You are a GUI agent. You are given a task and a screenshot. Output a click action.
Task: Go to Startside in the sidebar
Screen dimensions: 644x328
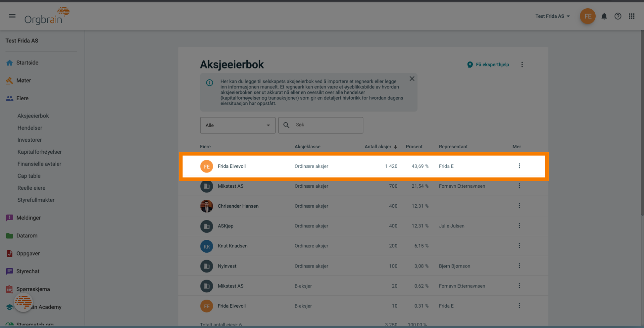coord(27,63)
